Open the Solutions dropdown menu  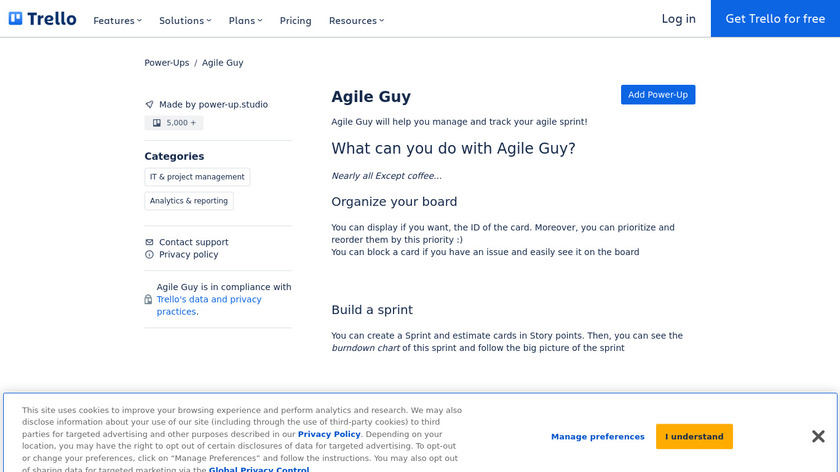pos(185,20)
